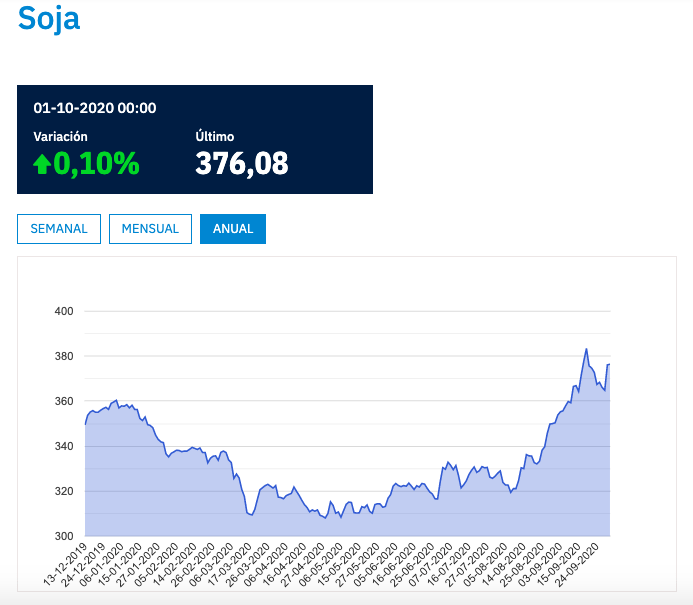Screen dimensions: 693x605
Task: Click the 01-10-2020 00:00 date stamp
Action: coord(95,108)
